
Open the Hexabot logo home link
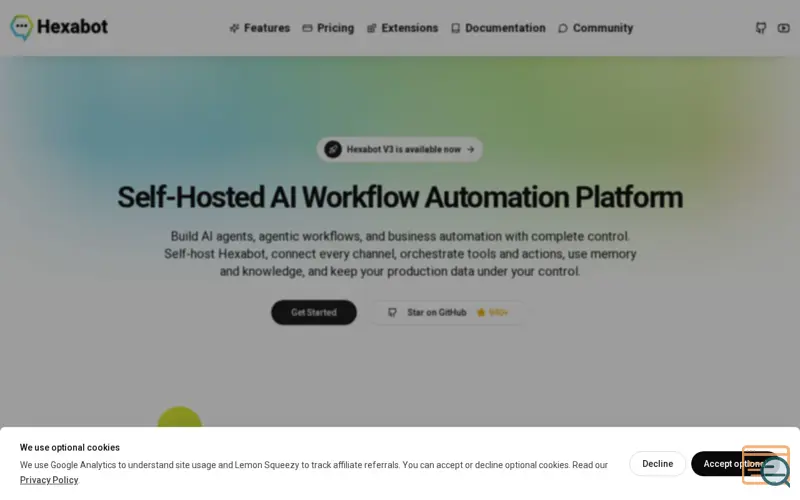59,27
